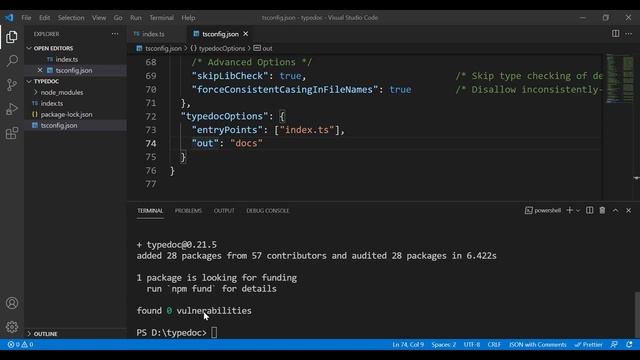This screenshot has width=640, height=360.
Task: Click the terminal vertical scrollbar
Action: pos(637,314)
